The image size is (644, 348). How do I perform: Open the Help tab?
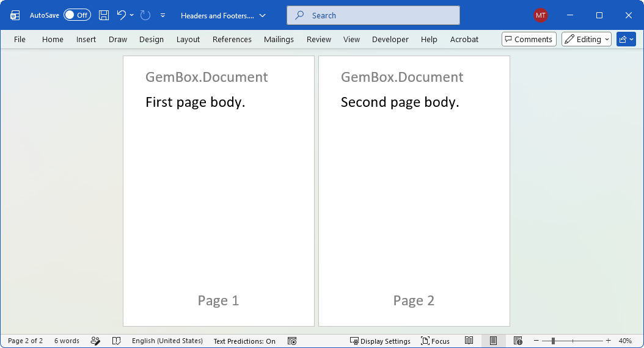429,40
